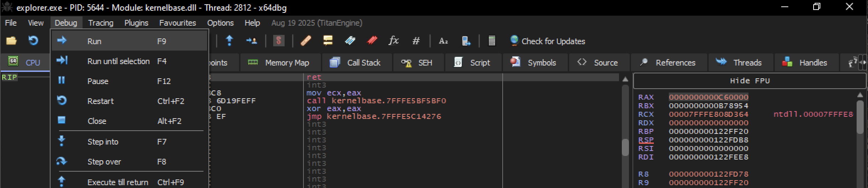Select the 'call kernelbase.7FFFE5BF5BF0' line
Image resolution: width=868 pixels, height=188 pixels.
tap(376, 101)
